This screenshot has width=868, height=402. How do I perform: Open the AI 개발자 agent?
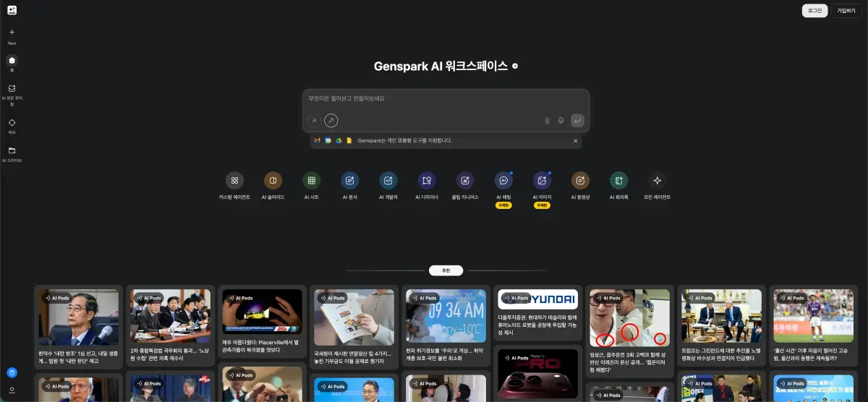(388, 181)
